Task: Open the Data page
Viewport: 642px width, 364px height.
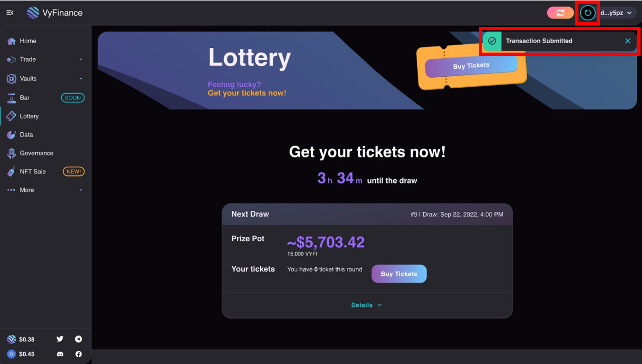Action: [26, 135]
